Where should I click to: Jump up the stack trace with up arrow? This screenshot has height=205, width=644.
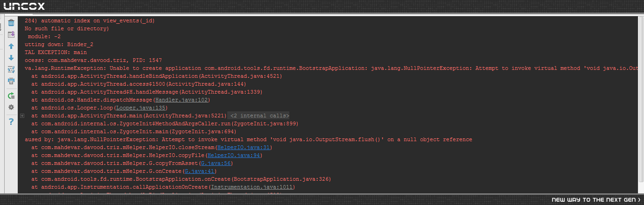(x=11, y=46)
